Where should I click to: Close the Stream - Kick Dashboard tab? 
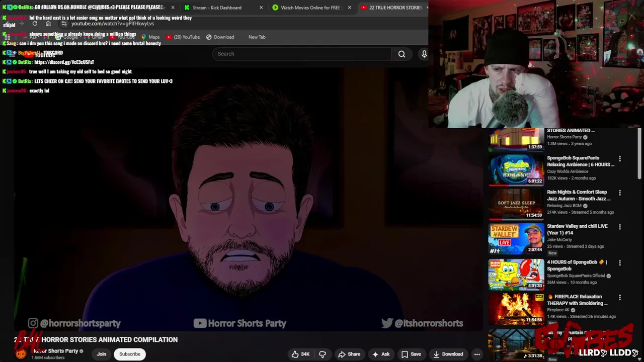tap(261, 8)
